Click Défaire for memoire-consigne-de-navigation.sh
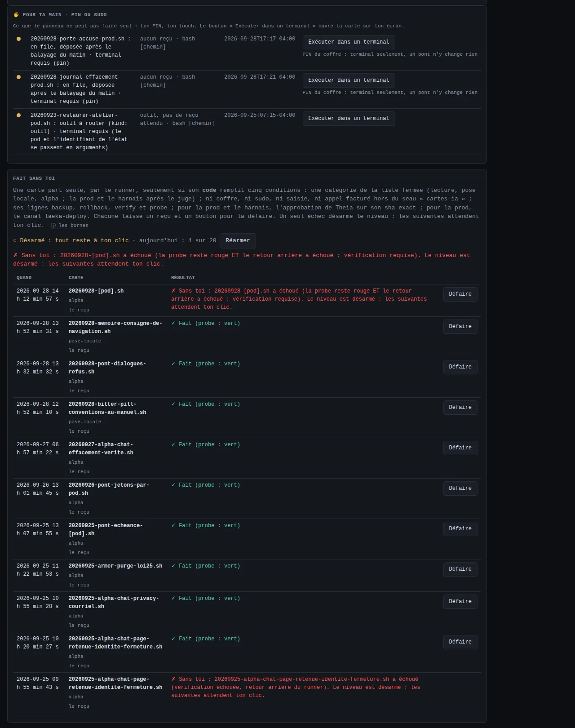Viewport: 575px width, 728px height. click(460, 327)
